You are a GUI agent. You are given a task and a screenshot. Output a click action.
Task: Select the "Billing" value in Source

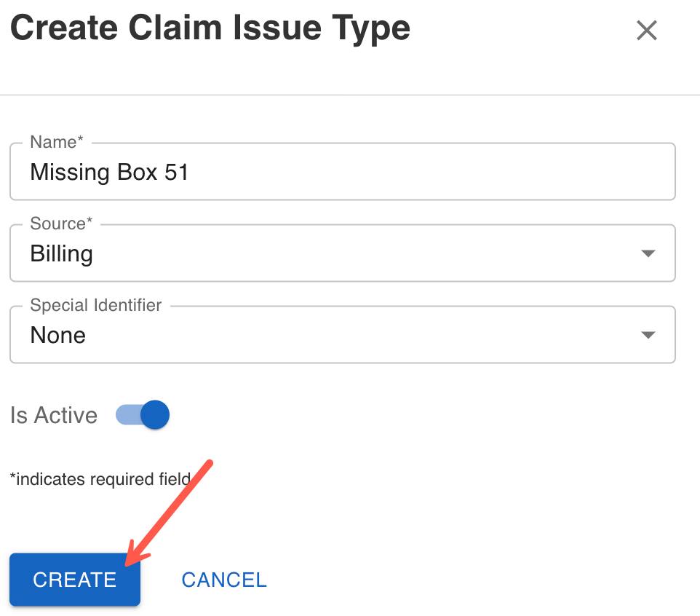[62, 253]
